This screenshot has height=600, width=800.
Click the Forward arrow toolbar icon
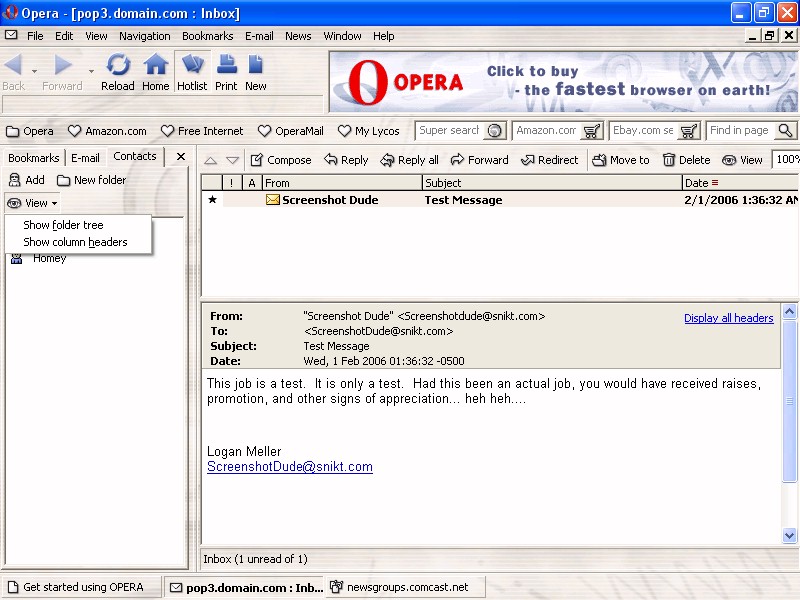pos(63,65)
